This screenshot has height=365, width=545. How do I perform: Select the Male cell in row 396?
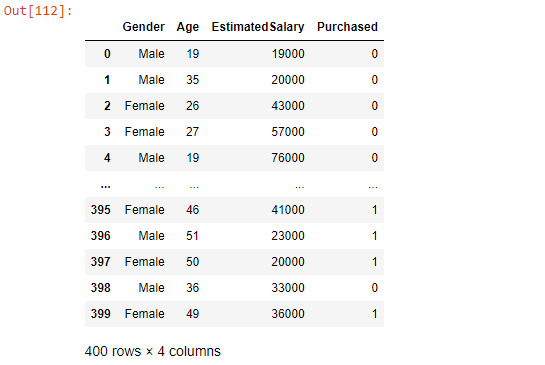(x=151, y=236)
